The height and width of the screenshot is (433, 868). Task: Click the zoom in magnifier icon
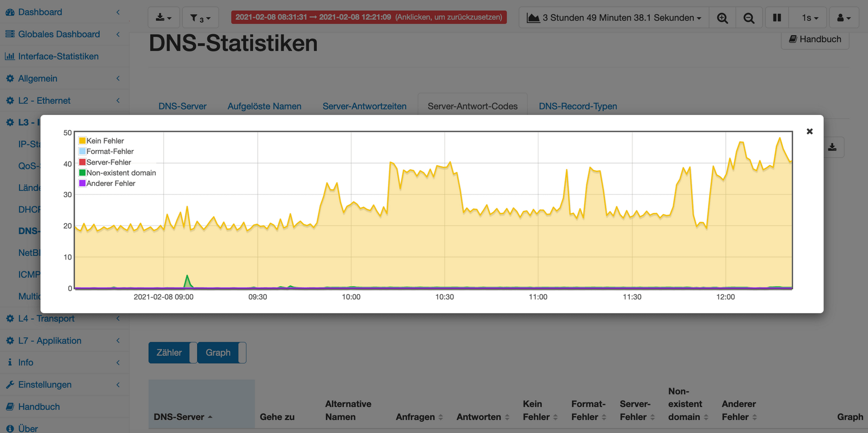tap(722, 18)
